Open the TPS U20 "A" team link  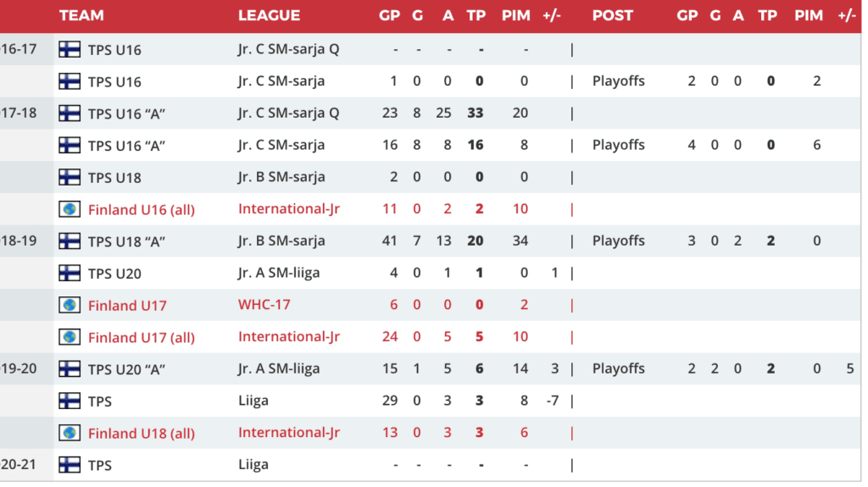(x=126, y=368)
